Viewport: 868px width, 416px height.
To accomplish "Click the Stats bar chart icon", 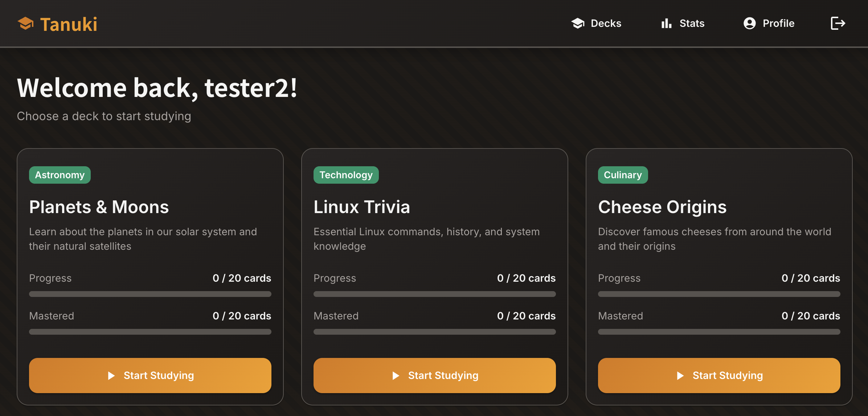I will coord(666,24).
